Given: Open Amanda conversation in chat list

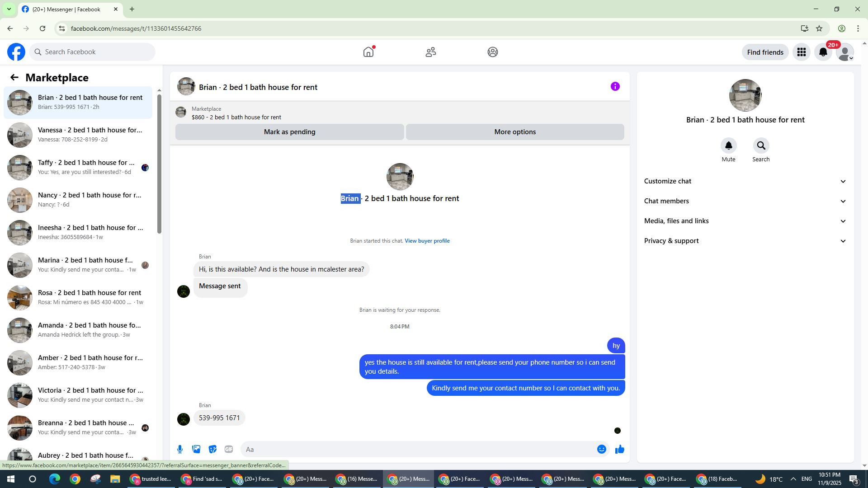Looking at the screenshot, I should click(78, 330).
